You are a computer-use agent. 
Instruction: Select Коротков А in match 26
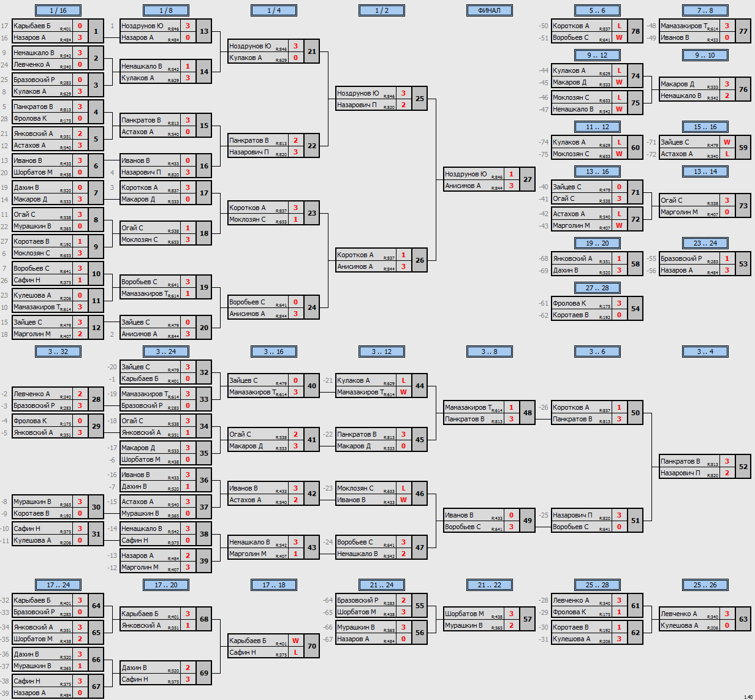(x=355, y=255)
